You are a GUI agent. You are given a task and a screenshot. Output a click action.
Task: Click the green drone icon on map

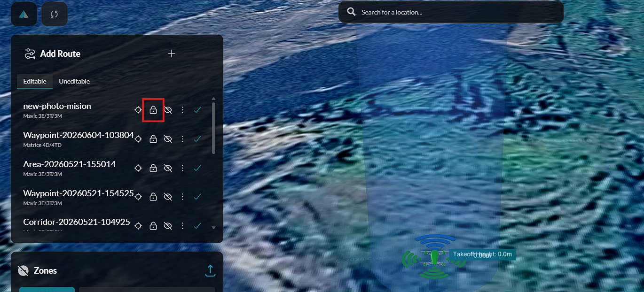[x=435, y=257]
